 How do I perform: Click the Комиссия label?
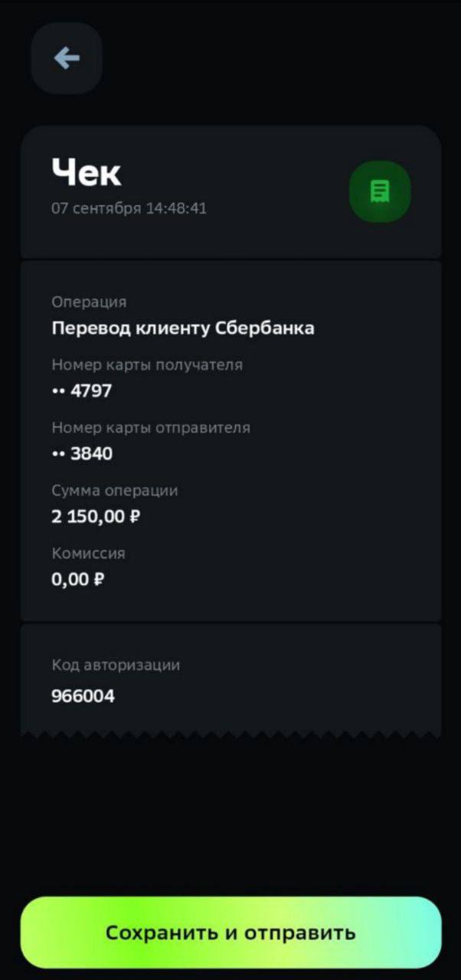click(88, 553)
